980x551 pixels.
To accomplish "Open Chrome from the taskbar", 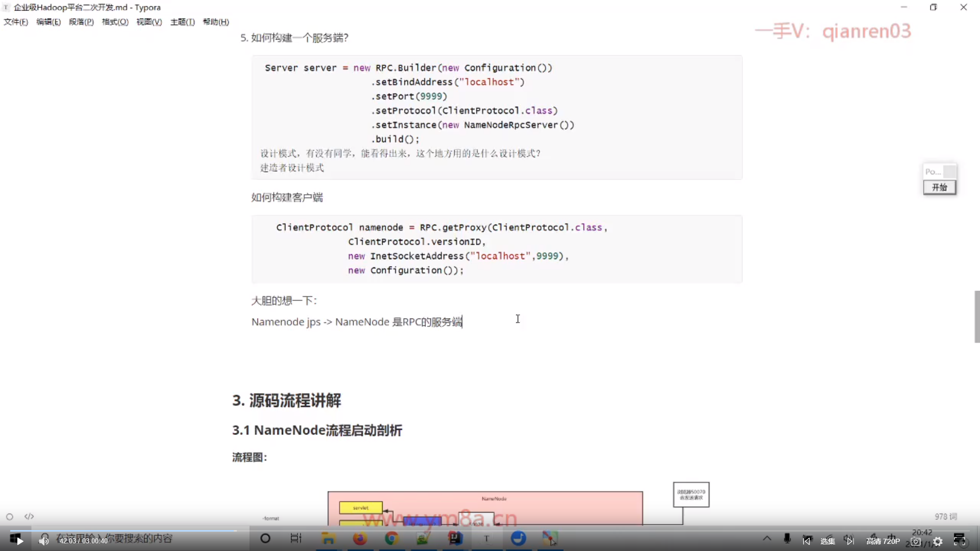I will (x=391, y=538).
